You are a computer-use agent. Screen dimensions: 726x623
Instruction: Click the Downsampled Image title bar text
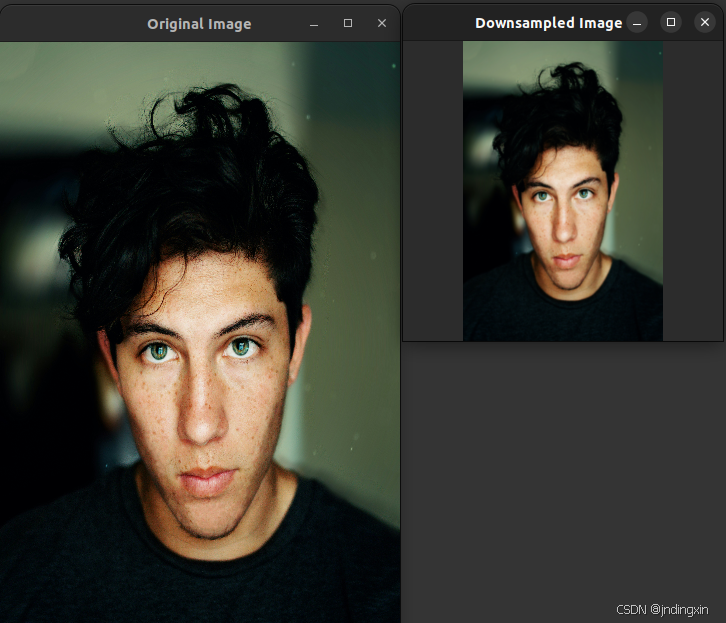pyautogui.click(x=549, y=23)
